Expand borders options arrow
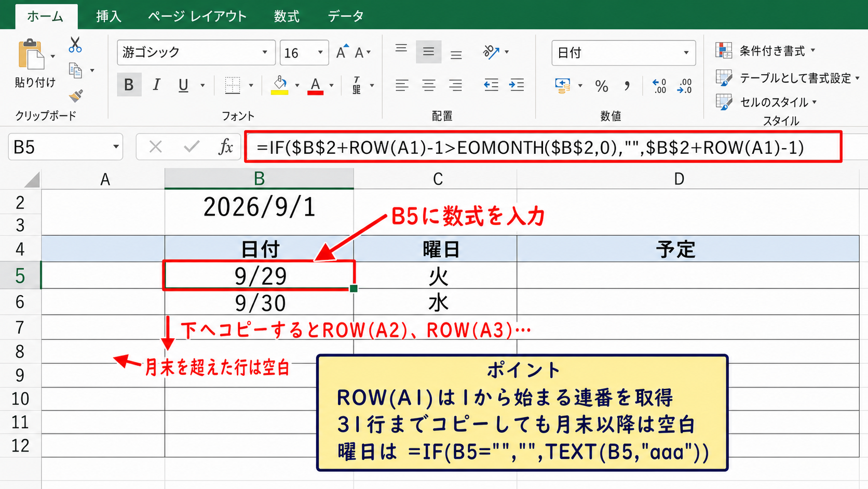 [x=251, y=85]
